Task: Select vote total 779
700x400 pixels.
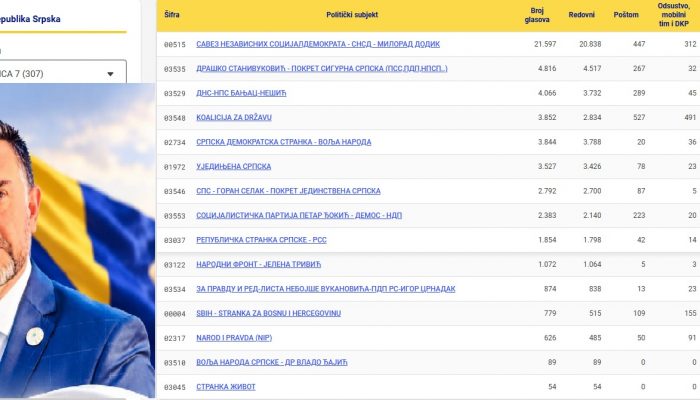Action: click(550, 313)
